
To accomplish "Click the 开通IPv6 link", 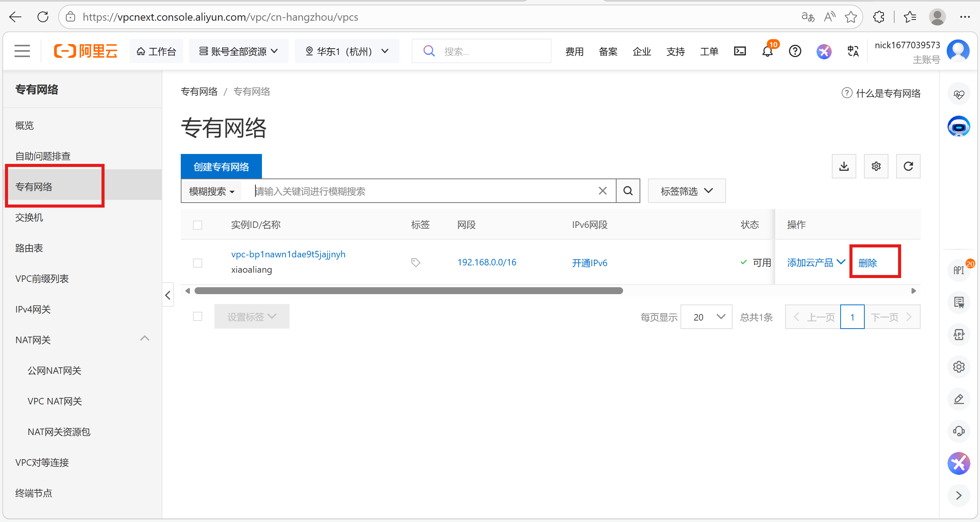I will point(589,263).
